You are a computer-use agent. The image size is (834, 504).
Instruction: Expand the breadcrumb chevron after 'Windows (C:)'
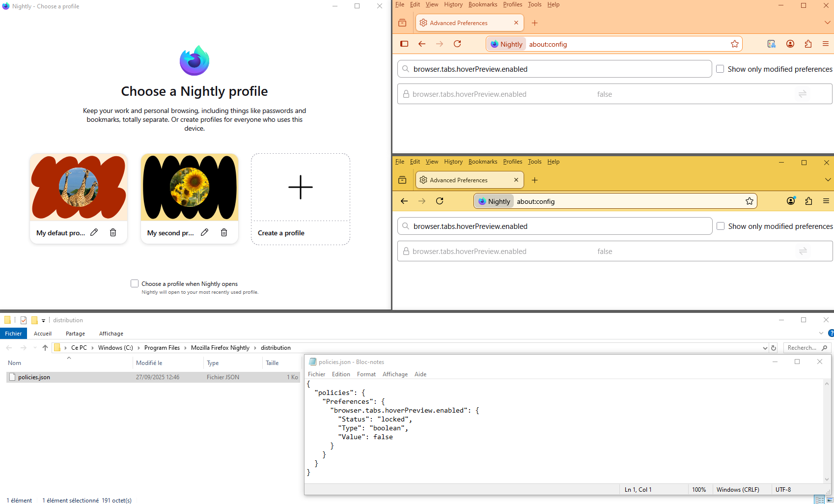[x=139, y=348]
